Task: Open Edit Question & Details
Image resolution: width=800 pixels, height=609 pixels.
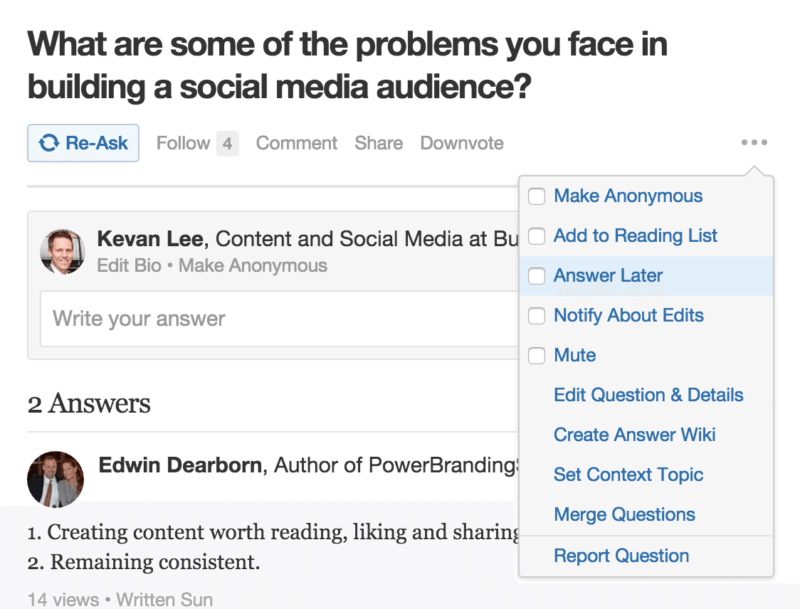Action: pyautogui.click(x=648, y=395)
